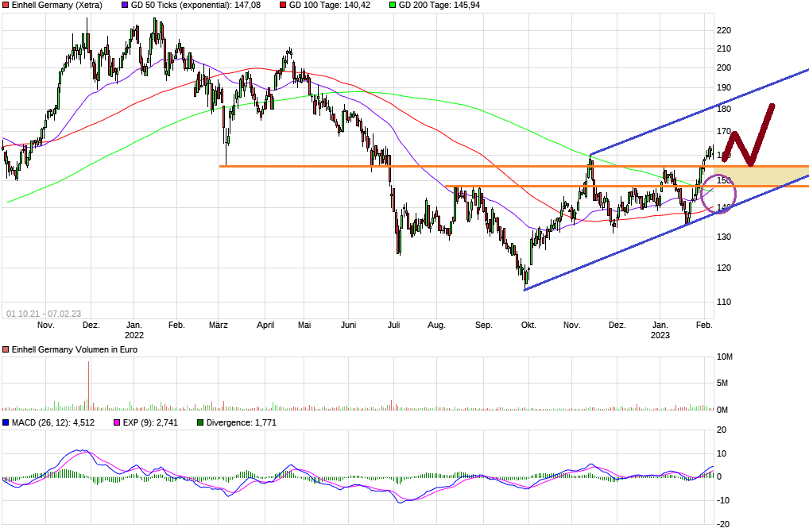Click the dark red zigzag forecast arrow
The image size is (809, 532).
750,137
